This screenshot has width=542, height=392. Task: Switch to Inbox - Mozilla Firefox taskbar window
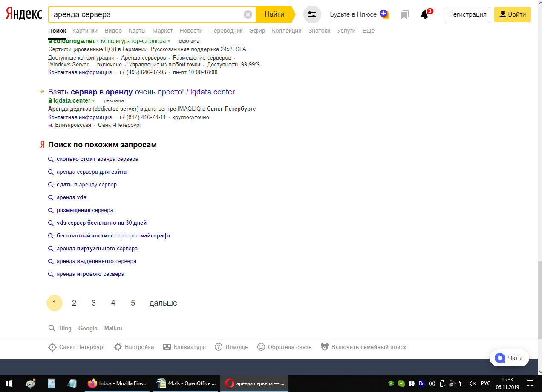point(117,383)
